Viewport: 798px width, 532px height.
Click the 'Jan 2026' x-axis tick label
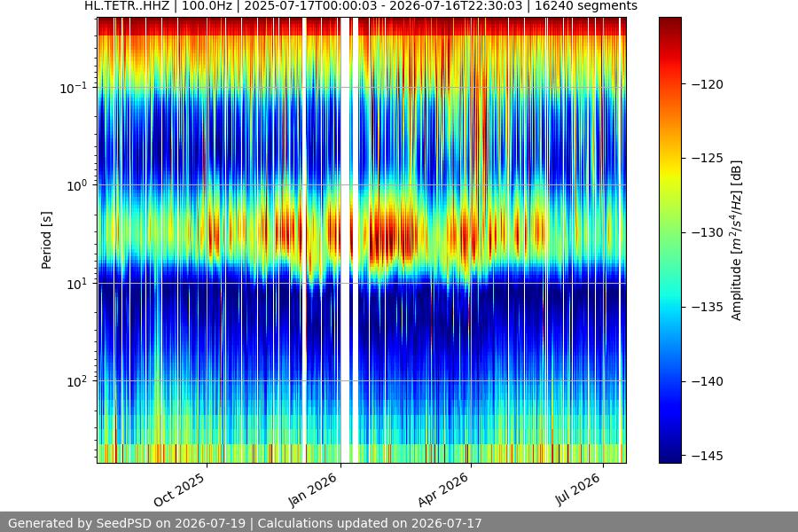[x=312, y=489]
